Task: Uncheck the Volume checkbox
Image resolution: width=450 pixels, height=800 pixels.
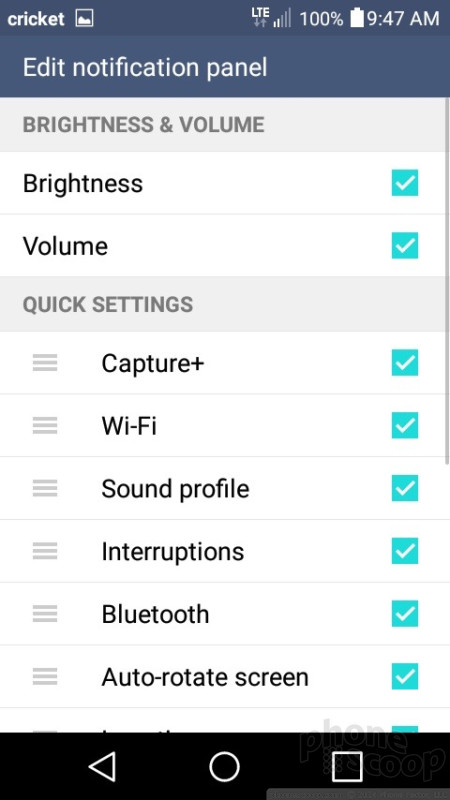Action: pyautogui.click(x=405, y=245)
